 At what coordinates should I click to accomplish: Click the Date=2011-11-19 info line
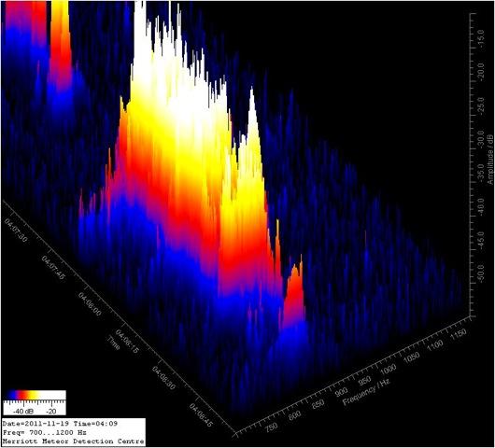tap(60, 424)
